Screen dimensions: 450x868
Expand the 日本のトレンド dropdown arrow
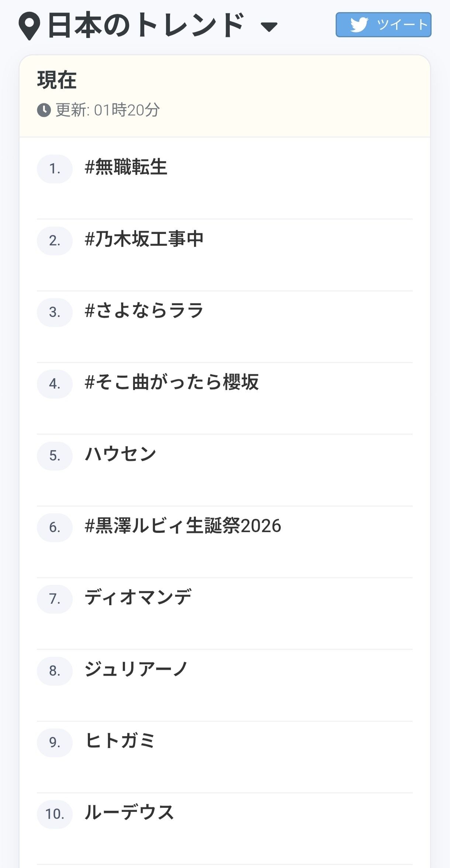coord(269,27)
